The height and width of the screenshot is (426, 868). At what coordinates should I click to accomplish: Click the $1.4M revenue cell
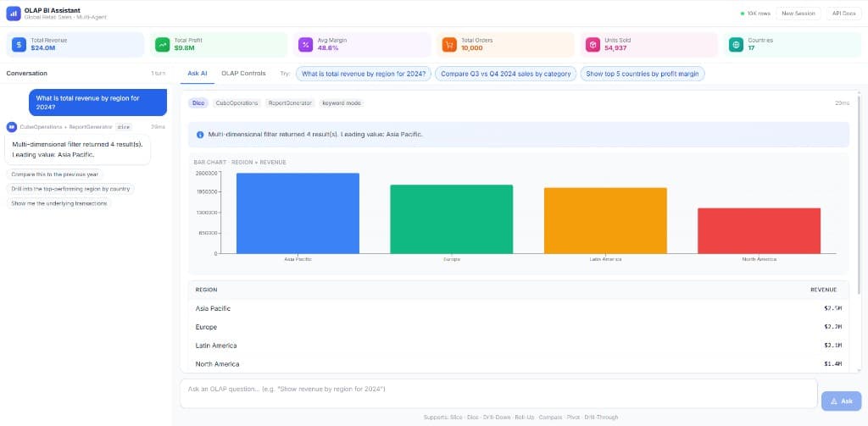[832, 364]
